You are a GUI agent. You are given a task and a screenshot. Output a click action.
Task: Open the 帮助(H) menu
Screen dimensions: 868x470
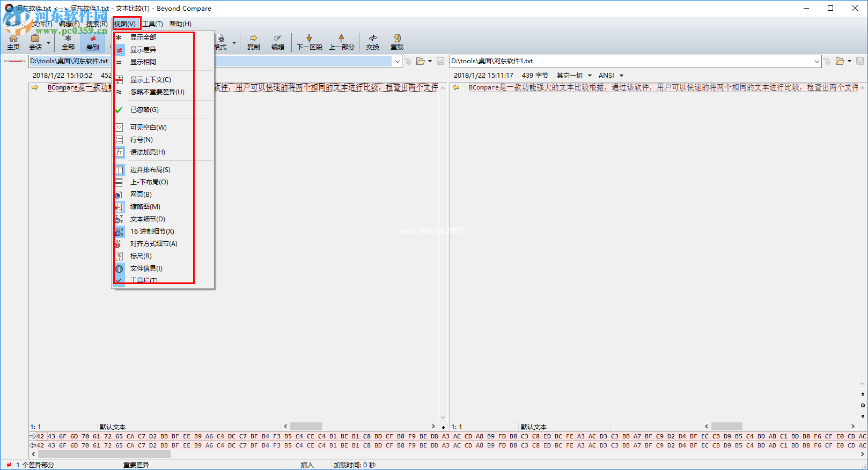click(180, 24)
